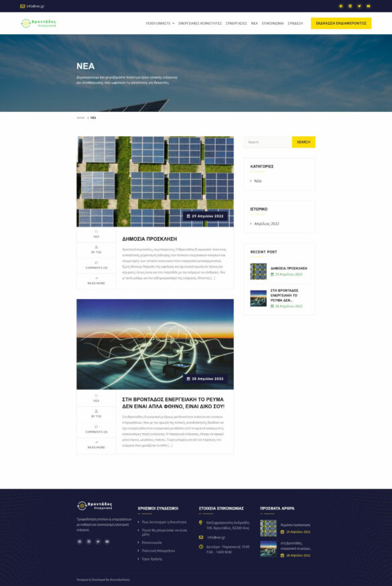
Task: Open the light trails article image
Action: tap(155, 344)
